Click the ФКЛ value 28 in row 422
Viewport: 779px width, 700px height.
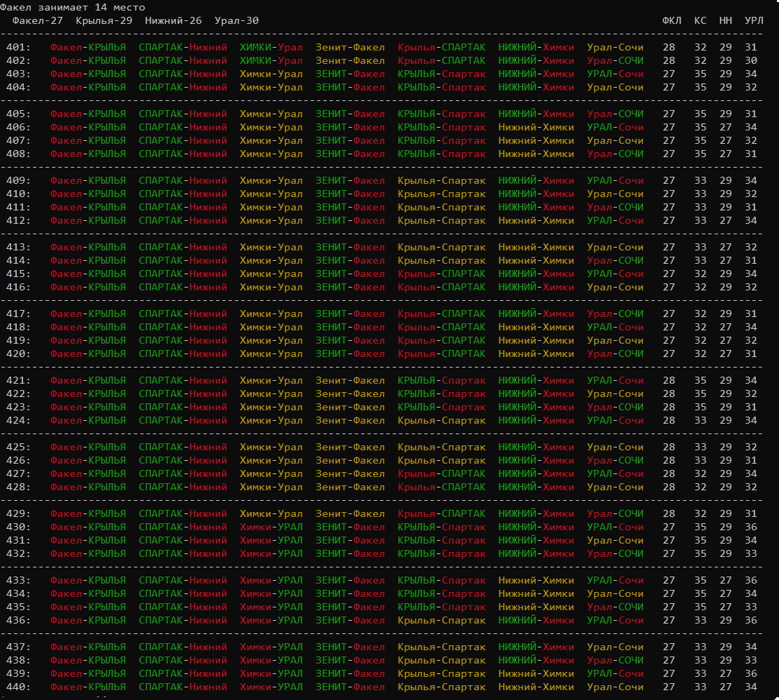[x=669, y=394]
